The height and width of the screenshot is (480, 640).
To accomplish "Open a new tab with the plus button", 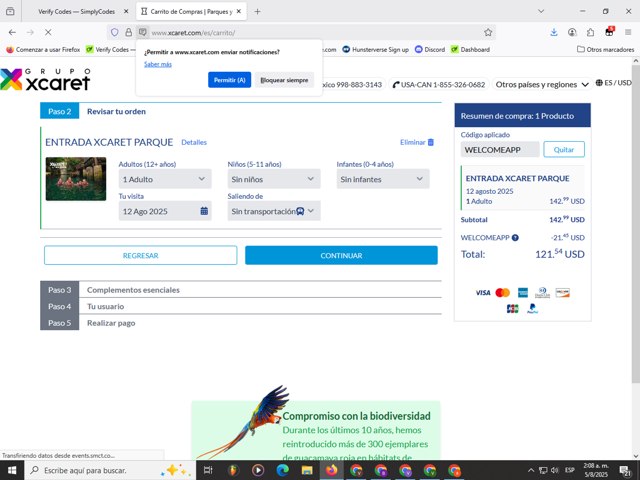I will point(257,11).
